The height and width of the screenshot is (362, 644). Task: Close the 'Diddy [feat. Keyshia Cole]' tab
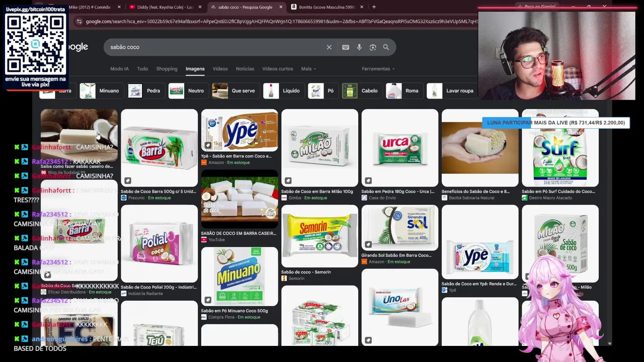coord(200,7)
